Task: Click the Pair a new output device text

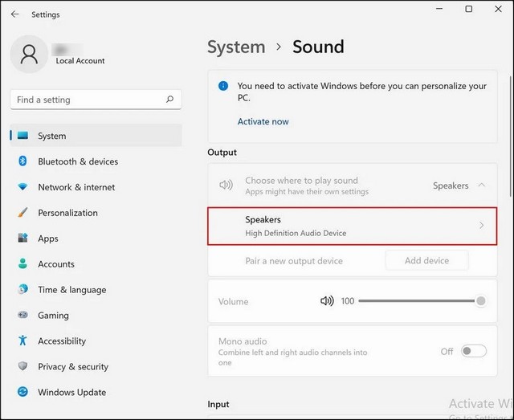Action: [x=294, y=261]
